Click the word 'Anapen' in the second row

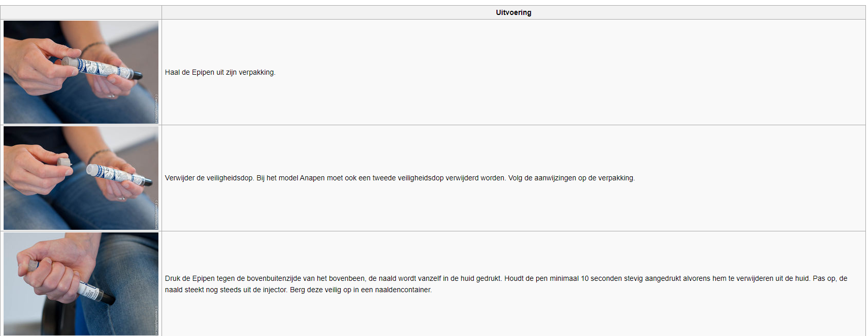click(x=312, y=178)
